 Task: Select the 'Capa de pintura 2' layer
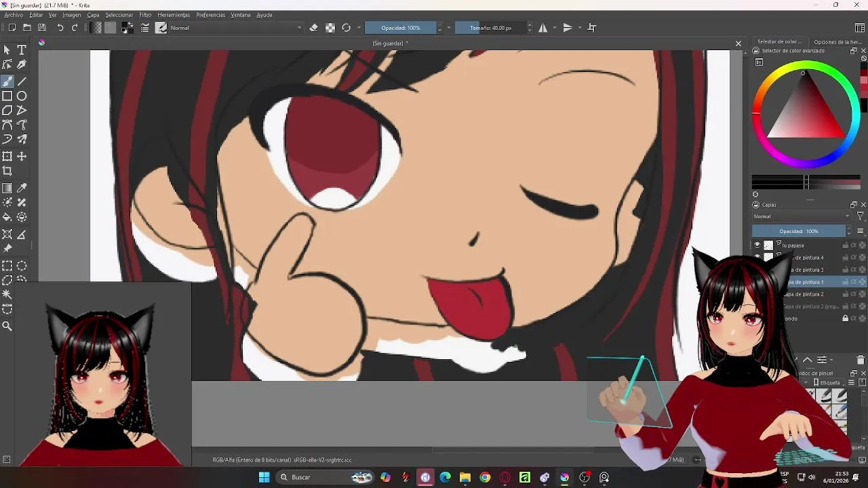(809, 294)
